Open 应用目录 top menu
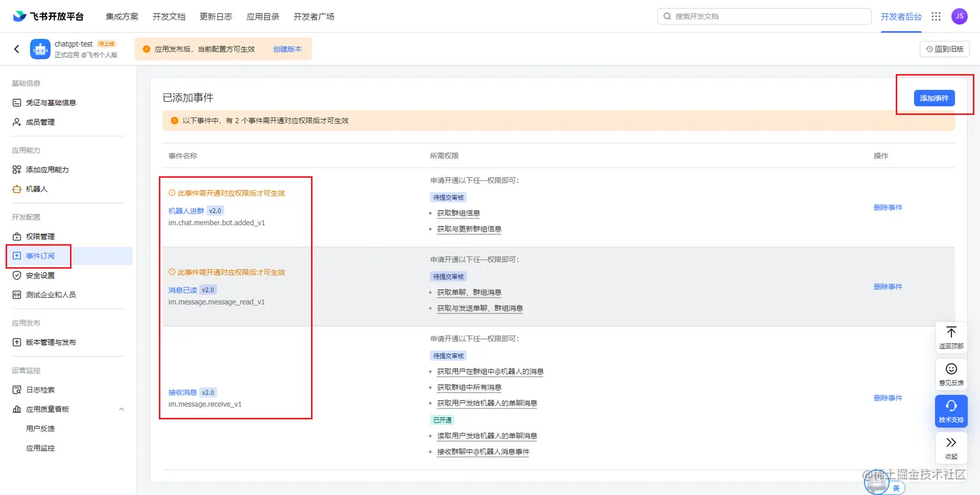This screenshot has width=980, height=495. pos(263,16)
